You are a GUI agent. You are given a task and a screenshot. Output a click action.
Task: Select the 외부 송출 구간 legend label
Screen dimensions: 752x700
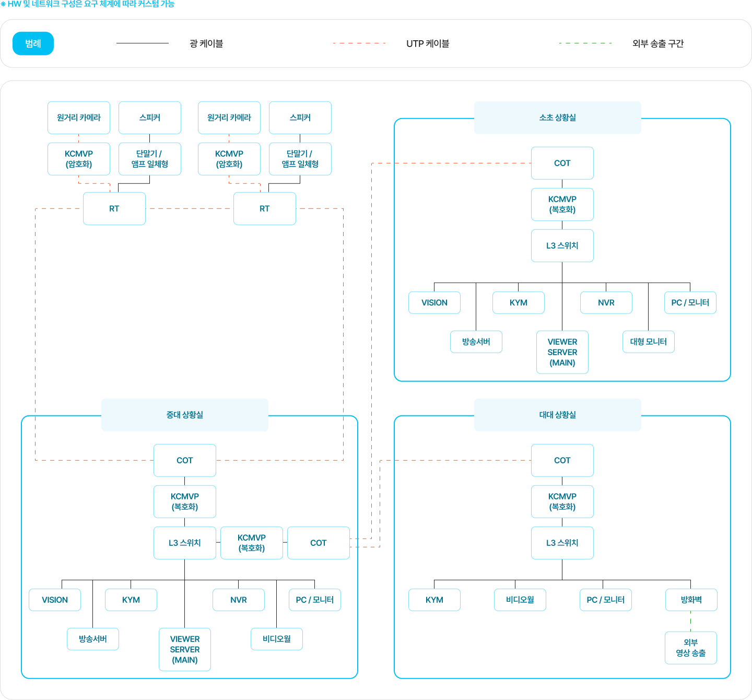click(x=657, y=43)
